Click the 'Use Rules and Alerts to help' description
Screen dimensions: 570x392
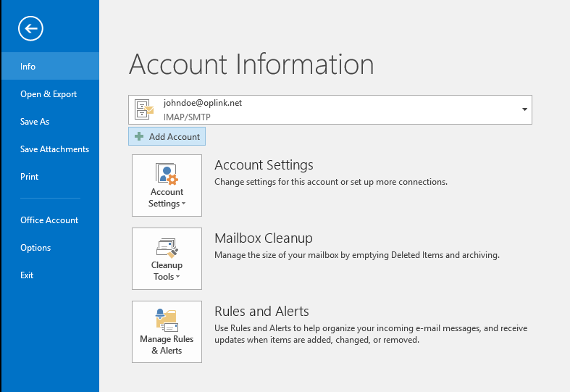(371, 334)
